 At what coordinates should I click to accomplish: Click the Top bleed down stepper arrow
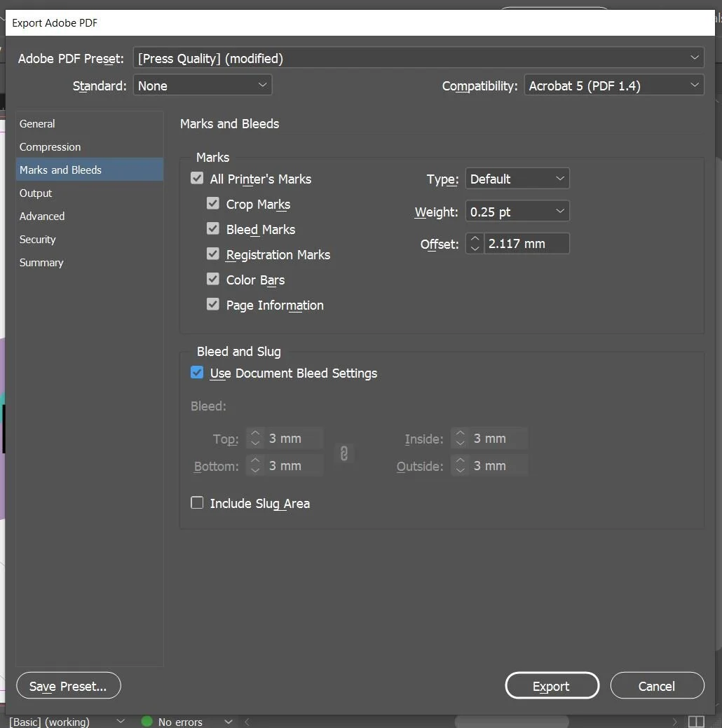click(x=255, y=442)
